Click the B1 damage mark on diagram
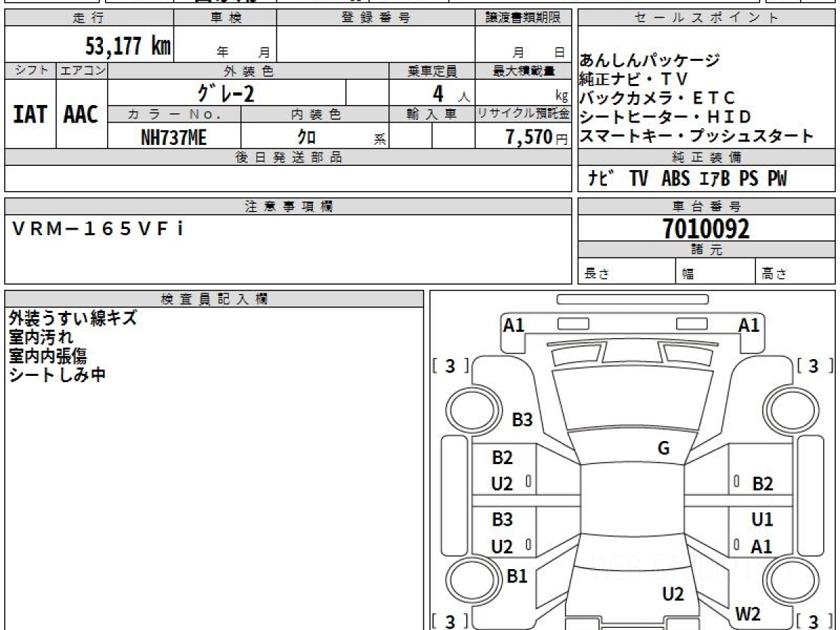The image size is (840, 630). (x=517, y=576)
